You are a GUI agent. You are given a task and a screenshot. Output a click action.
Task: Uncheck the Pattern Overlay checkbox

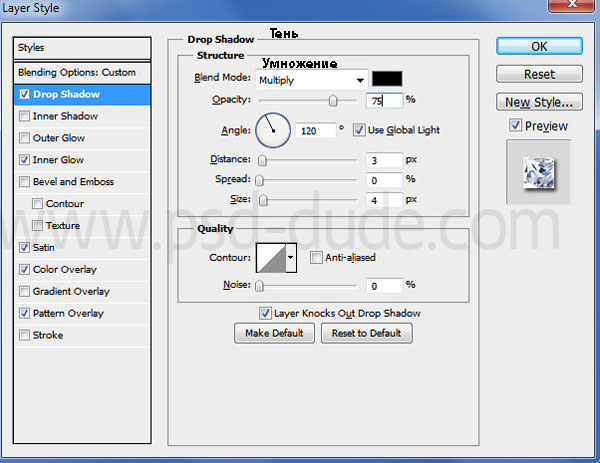click(24, 313)
